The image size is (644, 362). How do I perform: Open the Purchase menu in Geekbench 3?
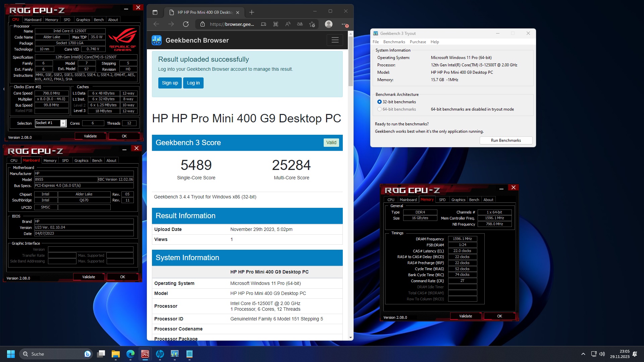pos(418,42)
